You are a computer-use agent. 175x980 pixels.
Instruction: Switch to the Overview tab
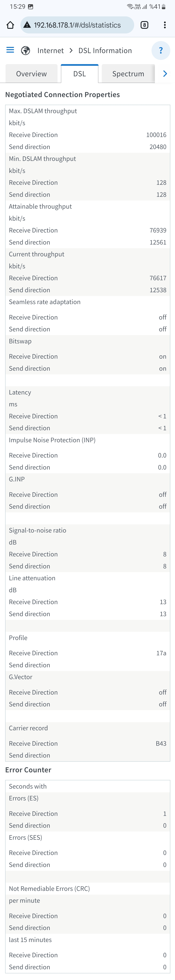[x=31, y=74]
